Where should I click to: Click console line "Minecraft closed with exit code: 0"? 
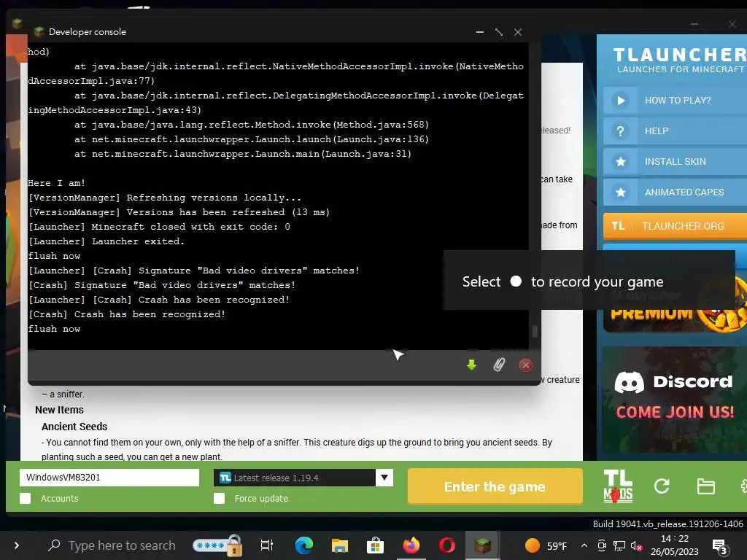(x=190, y=227)
